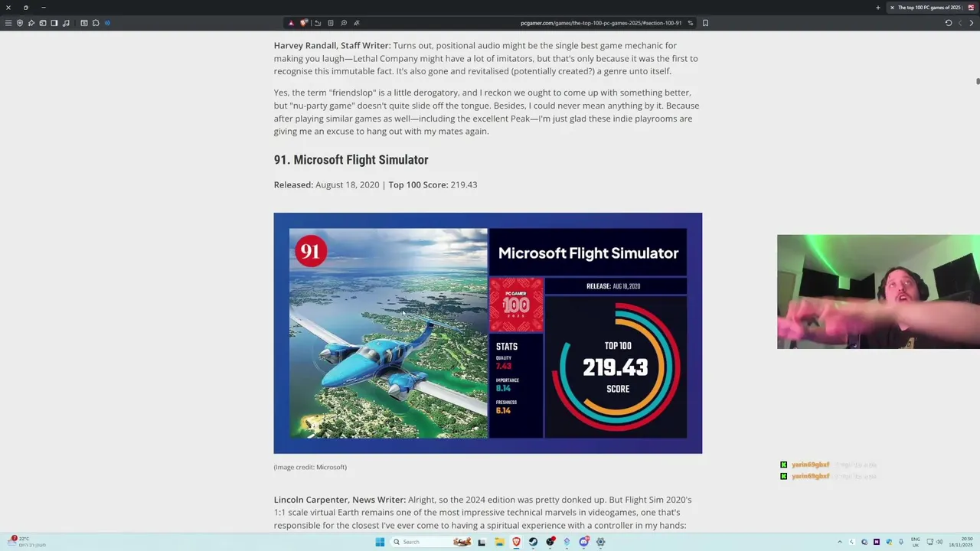Click the microphone tray icon
Viewport: 980px width, 551px height.
tap(901, 542)
